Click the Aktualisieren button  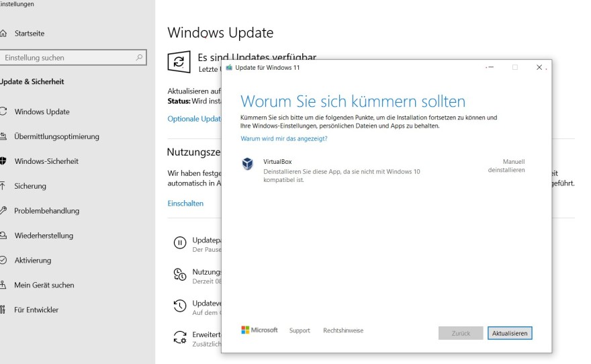(x=510, y=333)
